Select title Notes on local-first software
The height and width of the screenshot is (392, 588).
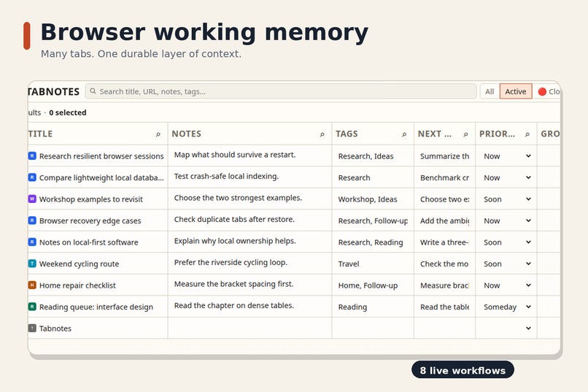pyautogui.click(x=88, y=242)
